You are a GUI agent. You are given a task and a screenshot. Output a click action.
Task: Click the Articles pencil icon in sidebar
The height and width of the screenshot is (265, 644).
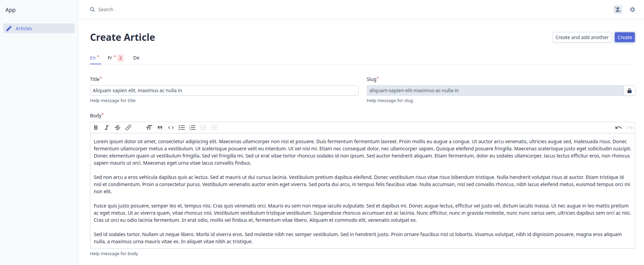click(9, 29)
